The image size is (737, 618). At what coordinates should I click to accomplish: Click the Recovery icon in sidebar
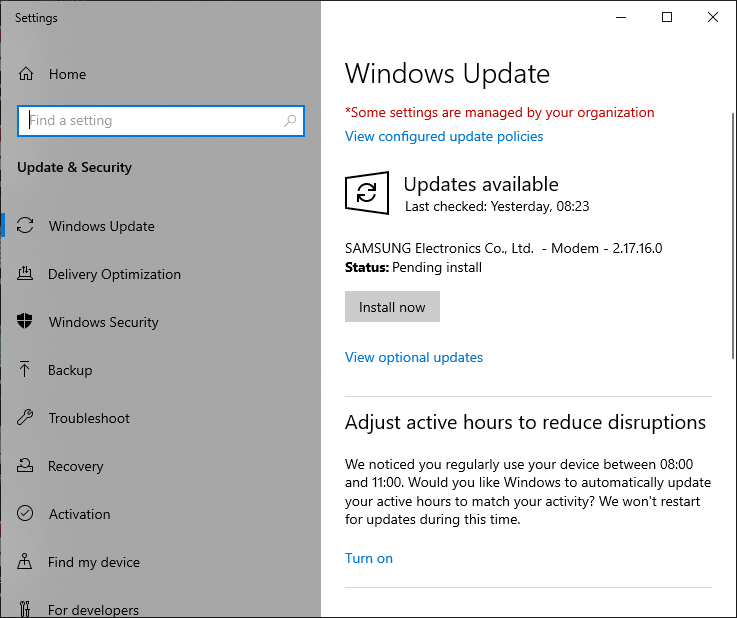point(26,466)
